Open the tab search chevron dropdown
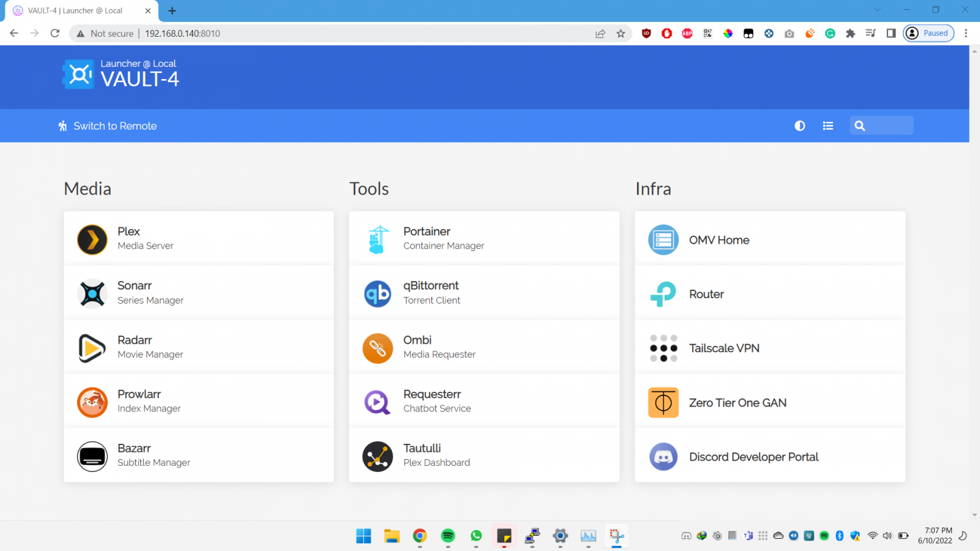Image resolution: width=980 pixels, height=551 pixels. click(878, 10)
